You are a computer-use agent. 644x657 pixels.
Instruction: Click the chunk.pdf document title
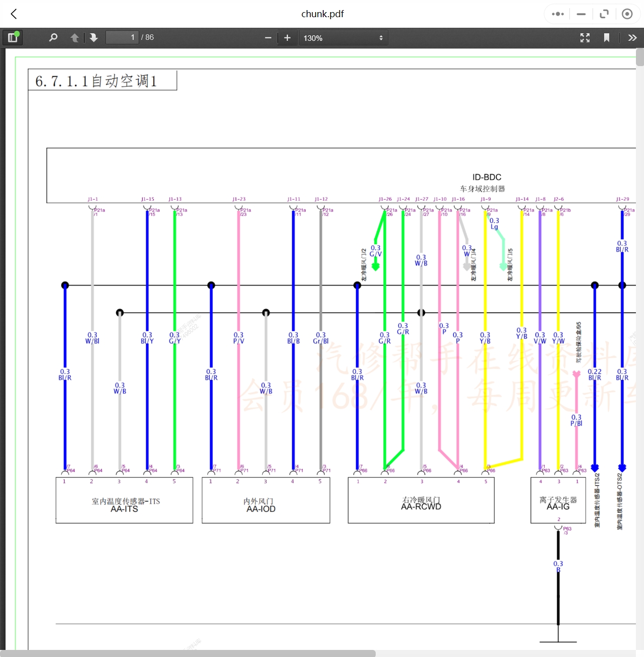(322, 14)
